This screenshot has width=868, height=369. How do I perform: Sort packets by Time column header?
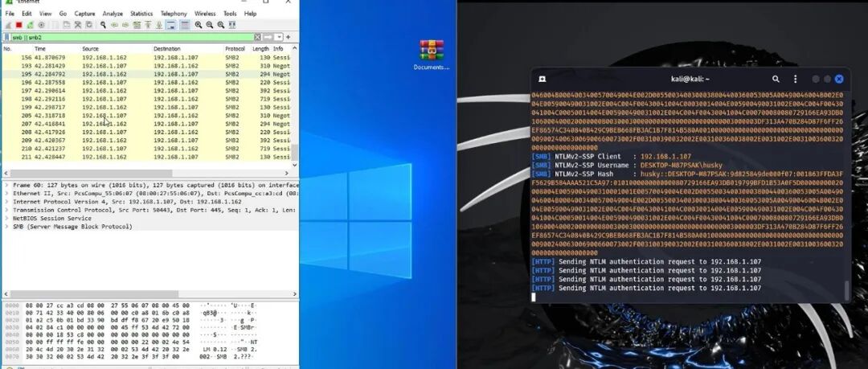[x=56, y=49]
